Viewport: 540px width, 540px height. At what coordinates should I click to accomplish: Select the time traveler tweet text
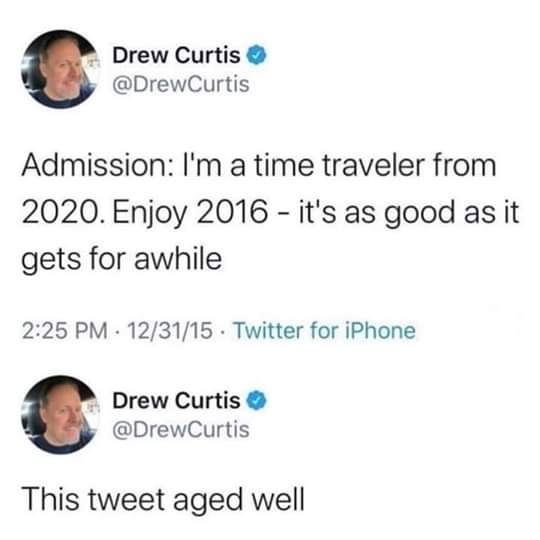click(x=270, y=212)
